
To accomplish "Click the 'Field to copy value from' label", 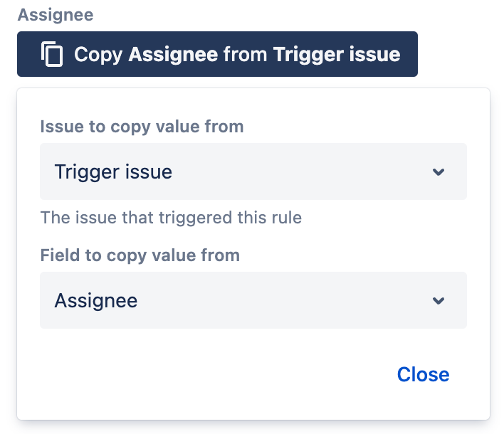I will 140,255.
